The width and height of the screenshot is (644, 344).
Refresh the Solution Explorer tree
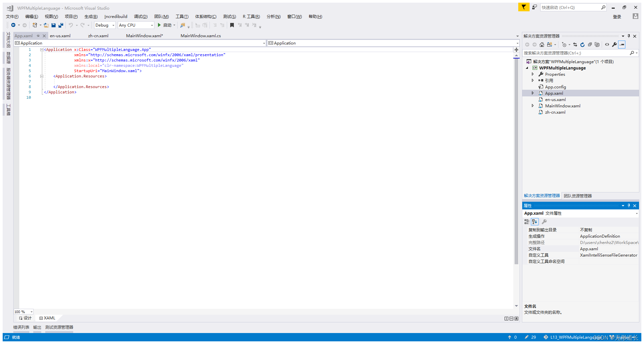click(582, 45)
